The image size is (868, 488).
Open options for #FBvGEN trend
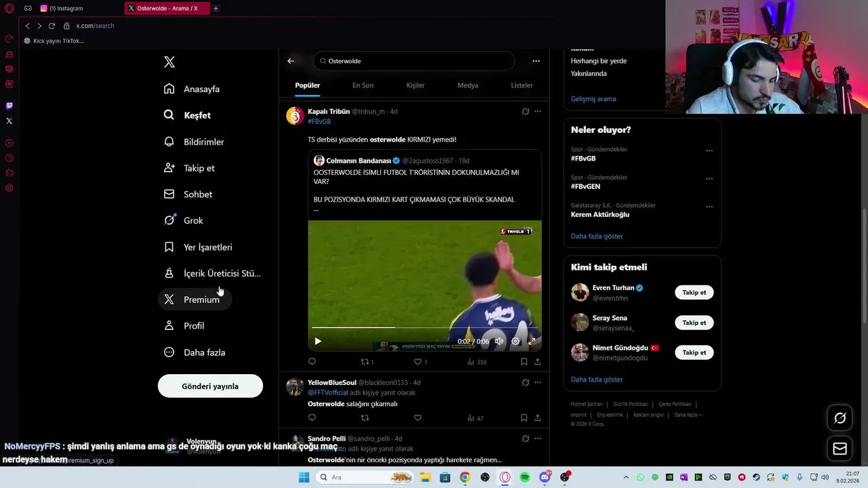pyautogui.click(x=709, y=179)
